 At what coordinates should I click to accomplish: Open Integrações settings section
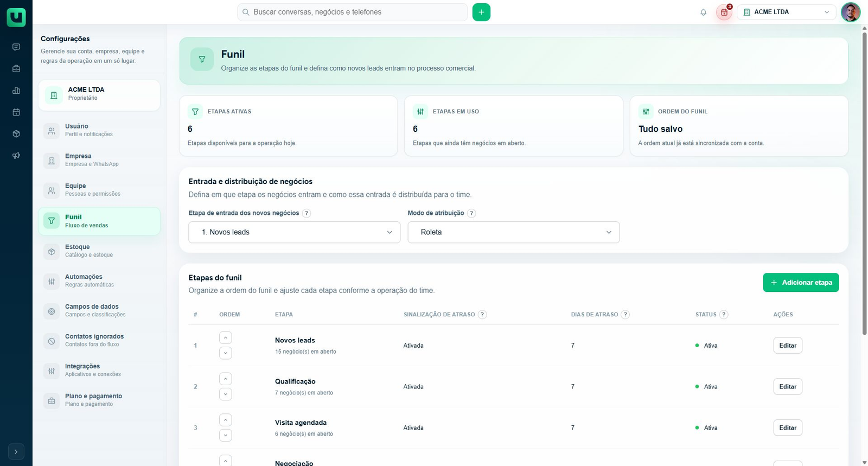coord(99,370)
